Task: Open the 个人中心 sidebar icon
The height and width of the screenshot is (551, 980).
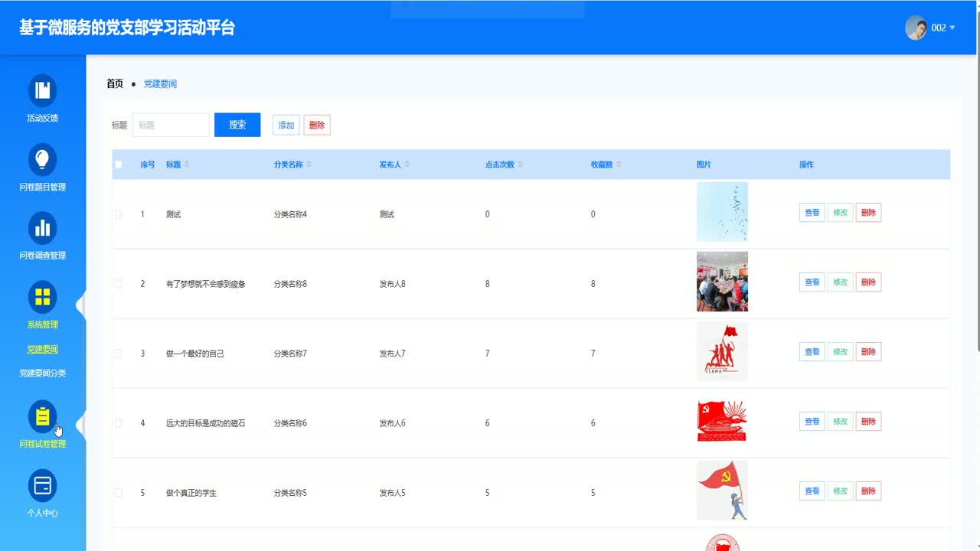Action: point(43,485)
